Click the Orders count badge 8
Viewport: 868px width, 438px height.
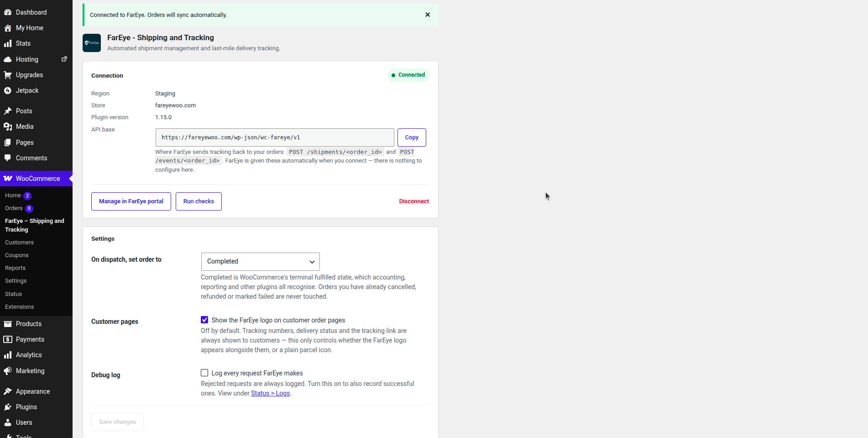(x=29, y=209)
